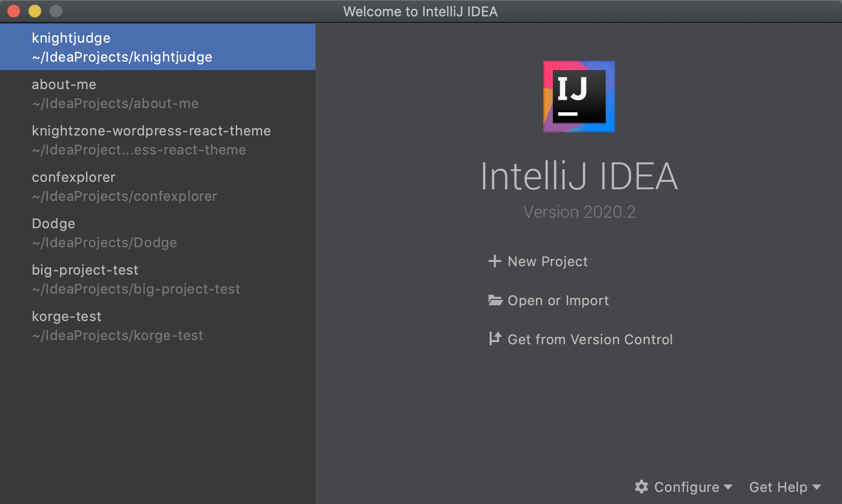The height and width of the screenshot is (504, 842).
Task: Open the Dodge recent project
Action: [158, 232]
